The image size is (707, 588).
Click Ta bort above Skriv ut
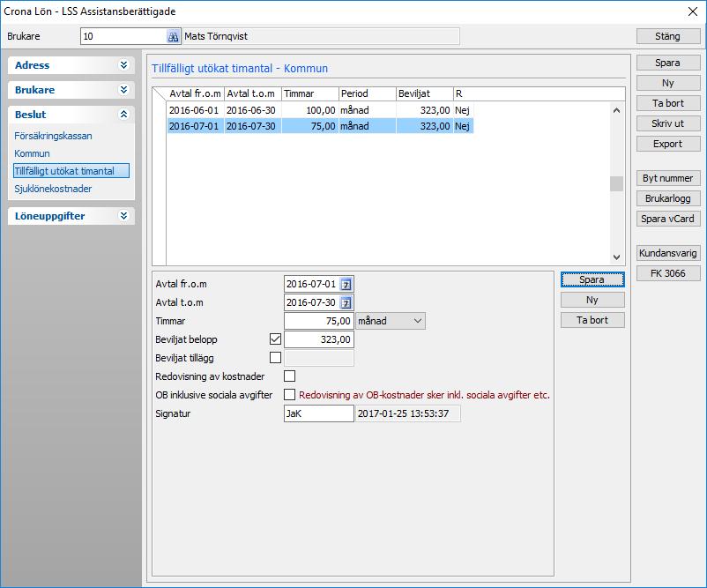tap(668, 103)
